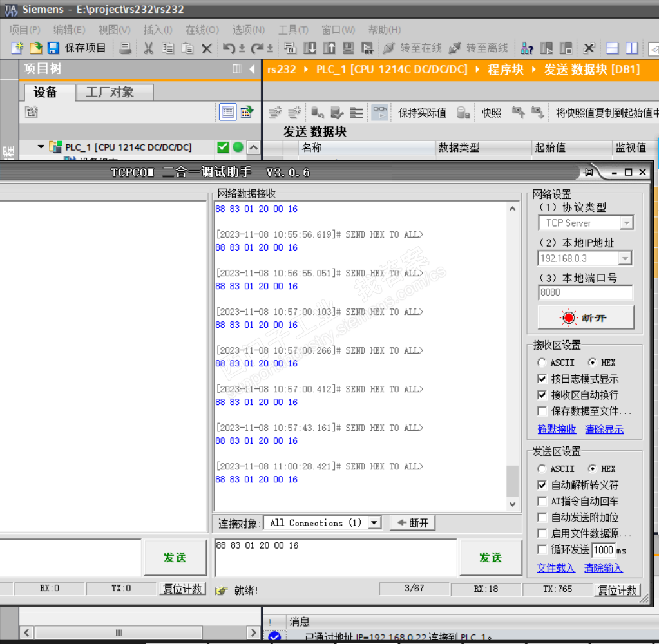Screen dimensions: 659x644
Task: Click the Redo arrow icon
Action: (x=257, y=48)
